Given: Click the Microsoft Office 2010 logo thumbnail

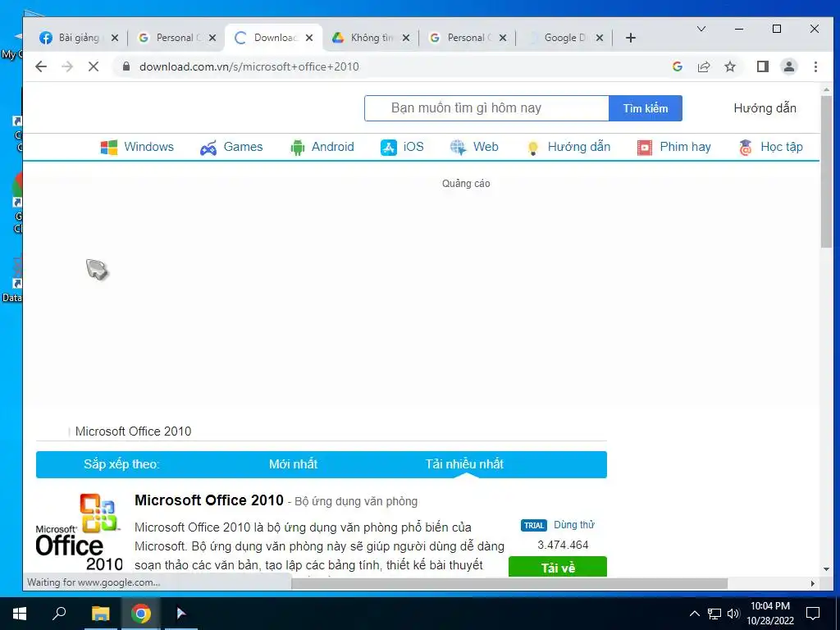Looking at the screenshot, I should [80, 532].
